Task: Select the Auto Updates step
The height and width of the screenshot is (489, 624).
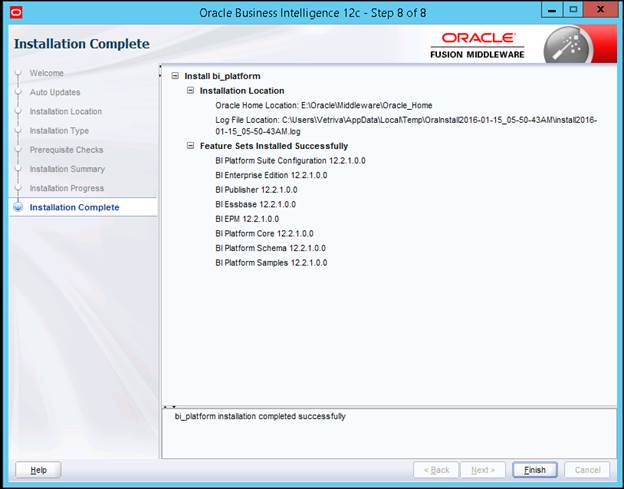Action: 55,92
